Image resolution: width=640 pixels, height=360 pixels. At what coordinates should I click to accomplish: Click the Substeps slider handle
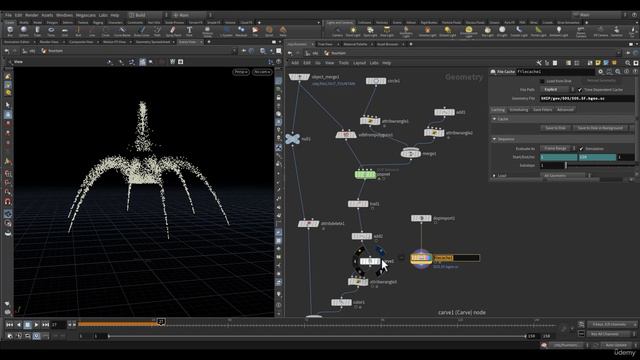coord(566,165)
